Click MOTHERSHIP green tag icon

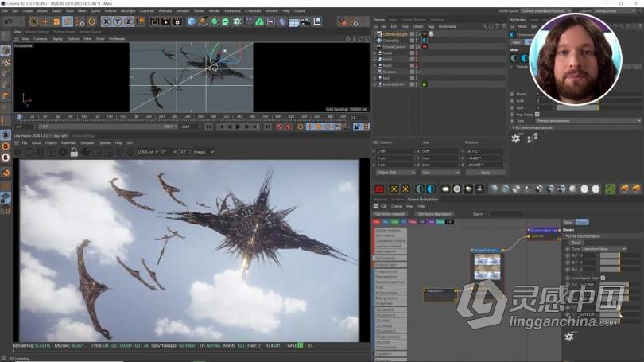pyautogui.click(x=425, y=84)
